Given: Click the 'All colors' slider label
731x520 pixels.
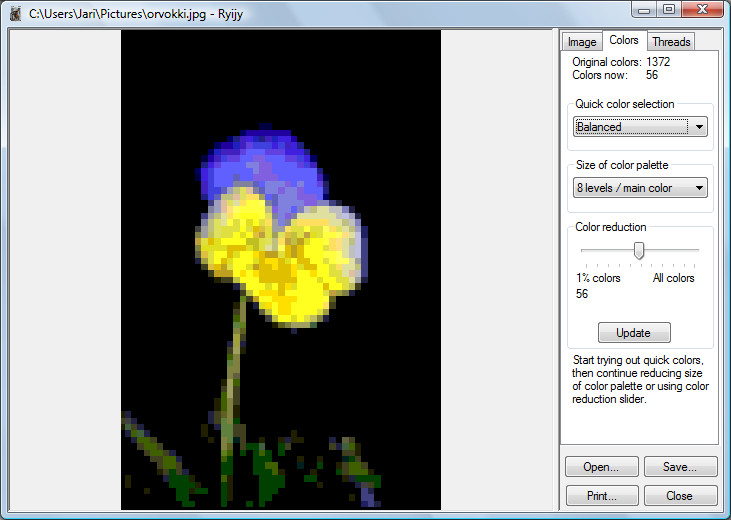Looking at the screenshot, I should coord(673,278).
